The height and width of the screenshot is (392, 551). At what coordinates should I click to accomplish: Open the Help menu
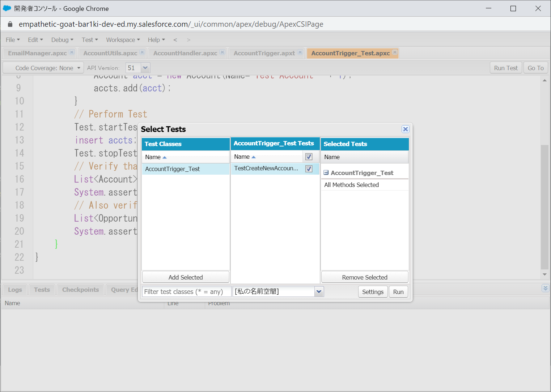156,40
